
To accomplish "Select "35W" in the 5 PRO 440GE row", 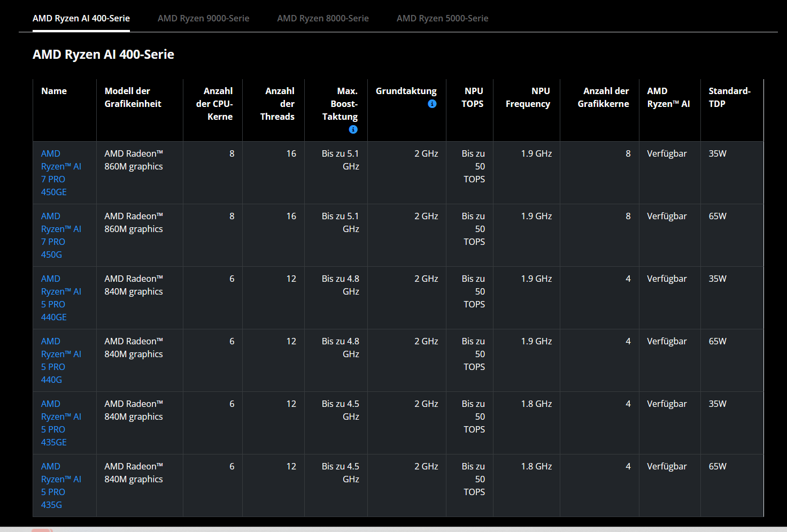I will (717, 279).
